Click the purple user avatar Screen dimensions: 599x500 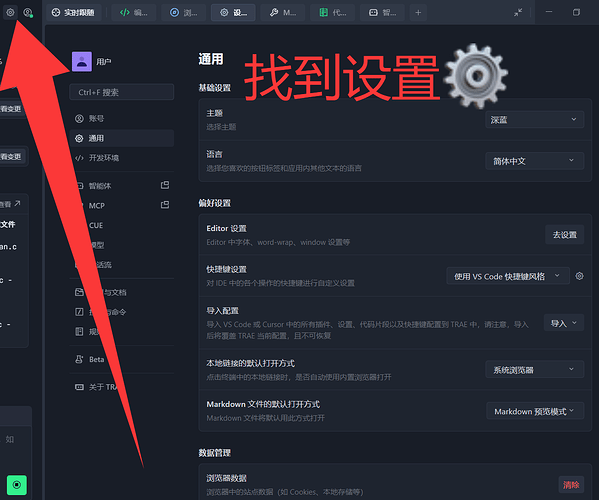pos(82,61)
